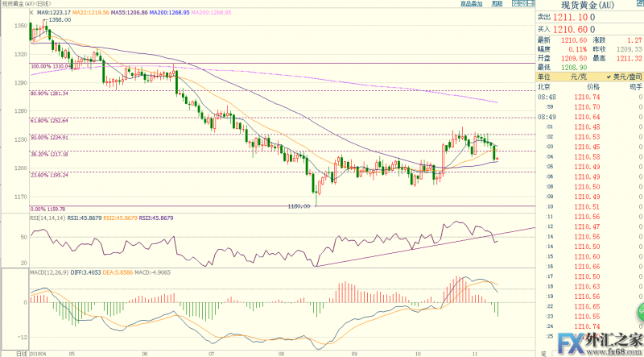Click the green round button at right edge
Image resolution: width=644 pixels, height=357 pixels.
pyautogui.click(x=641, y=310)
